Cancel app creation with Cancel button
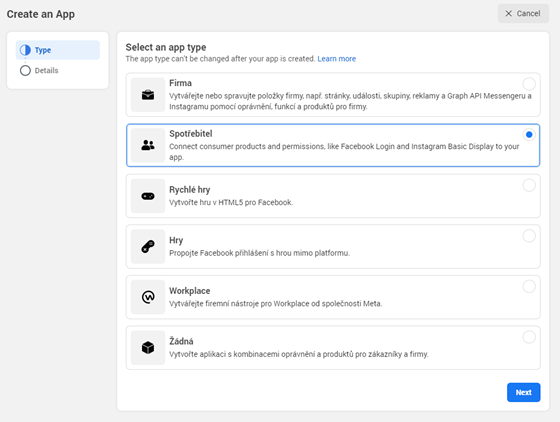Viewport: 560px width, 422px height. tap(523, 14)
